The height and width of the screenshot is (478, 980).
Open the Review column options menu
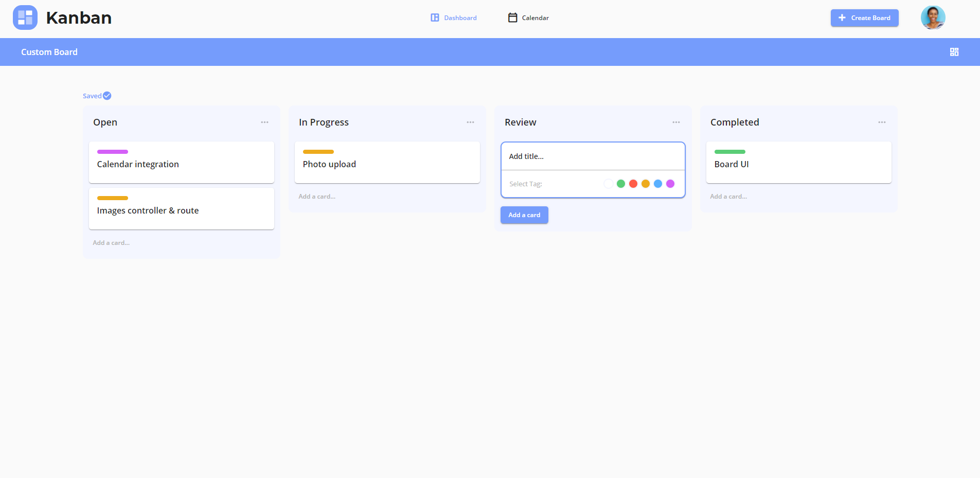pyautogui.click(x=676, y=122)
